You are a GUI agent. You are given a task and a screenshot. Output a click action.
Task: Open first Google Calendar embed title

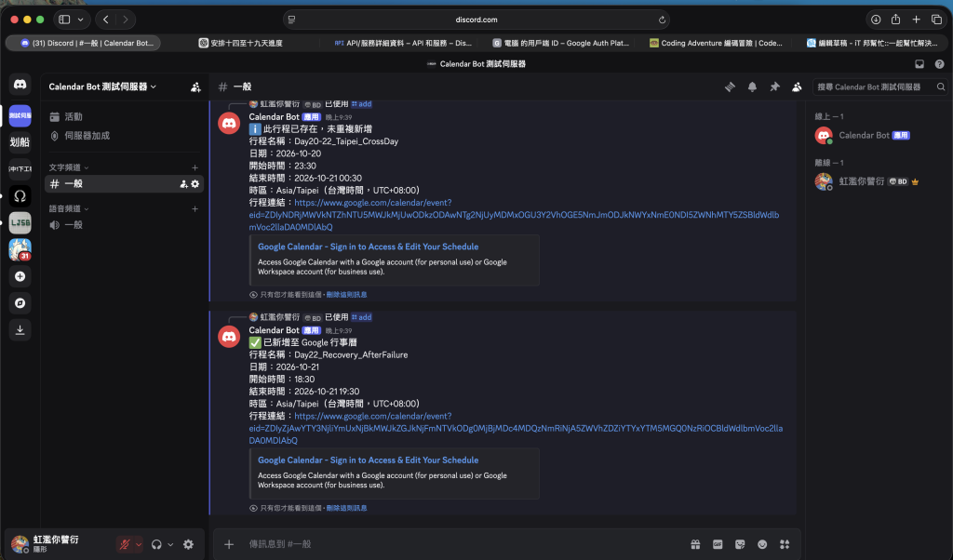pyautogui.click(x=368, y=247)
